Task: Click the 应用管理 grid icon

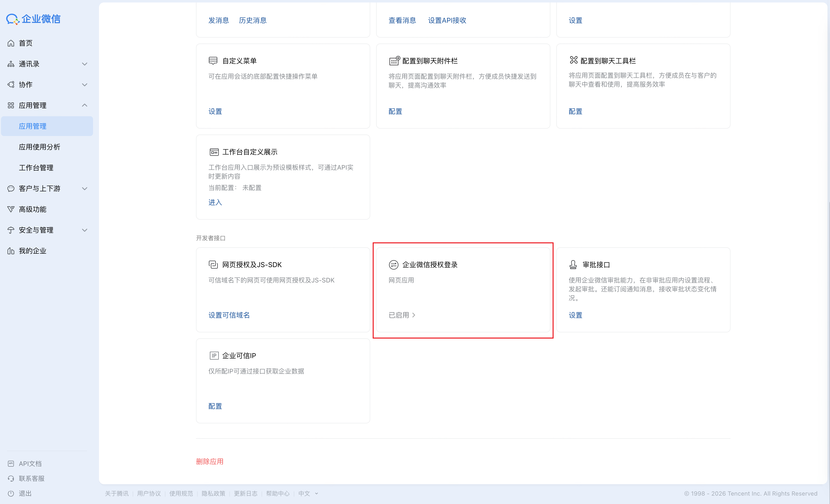Action: coord(11,105)
